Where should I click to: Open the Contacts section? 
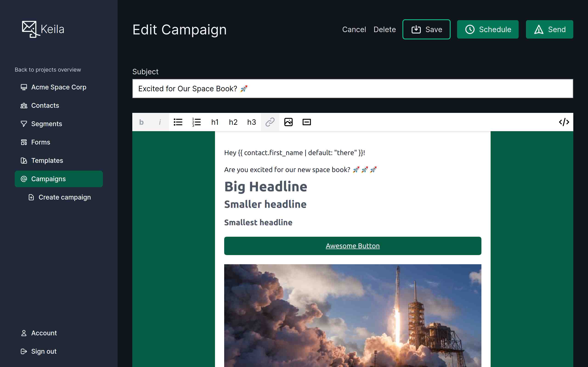point(45,105)
